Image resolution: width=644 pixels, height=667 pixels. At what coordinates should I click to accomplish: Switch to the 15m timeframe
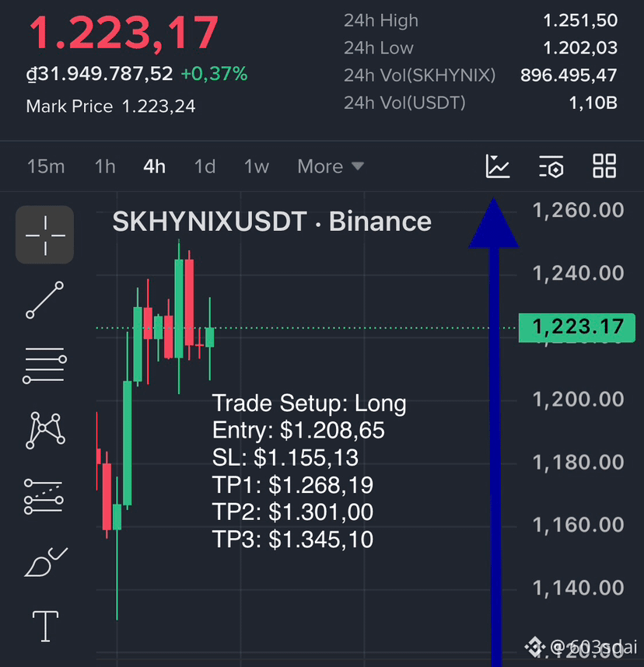pos(46,166)
